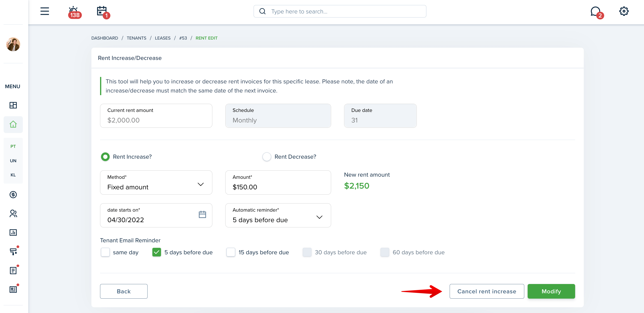644x313 pixels.
Task: Click the Back button
Action: click(124, 291)
